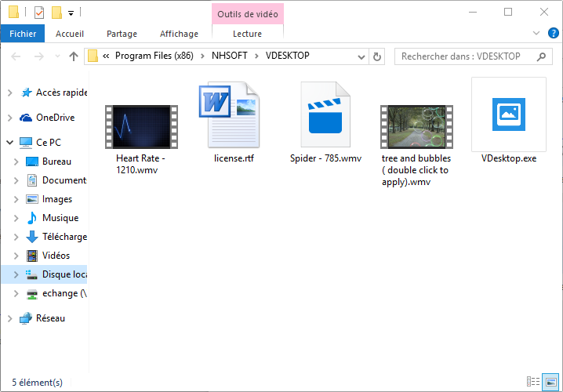The width and height of the screenshot is (563, 392).
Task: Expand the ribbon with the chevron arrow
Action: tap(536, 34)
